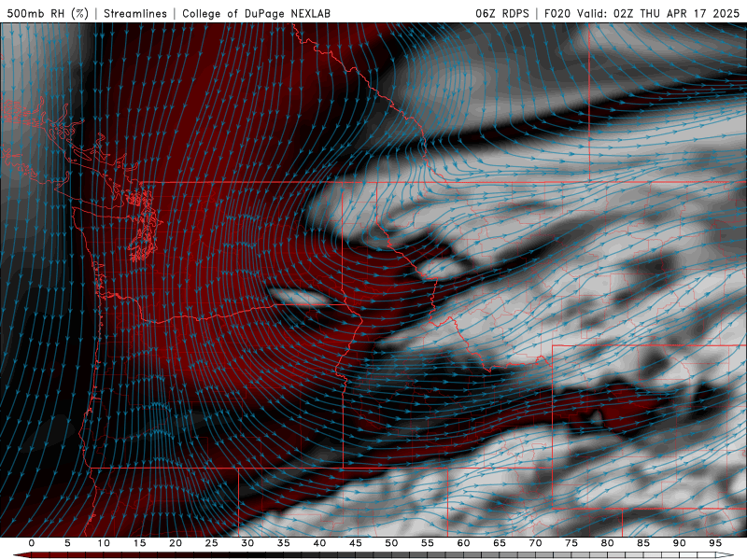Click the '70' label on the humidity scale
Image resolution: width=747 pixels, height=560 pixels.
click(535, 543)
